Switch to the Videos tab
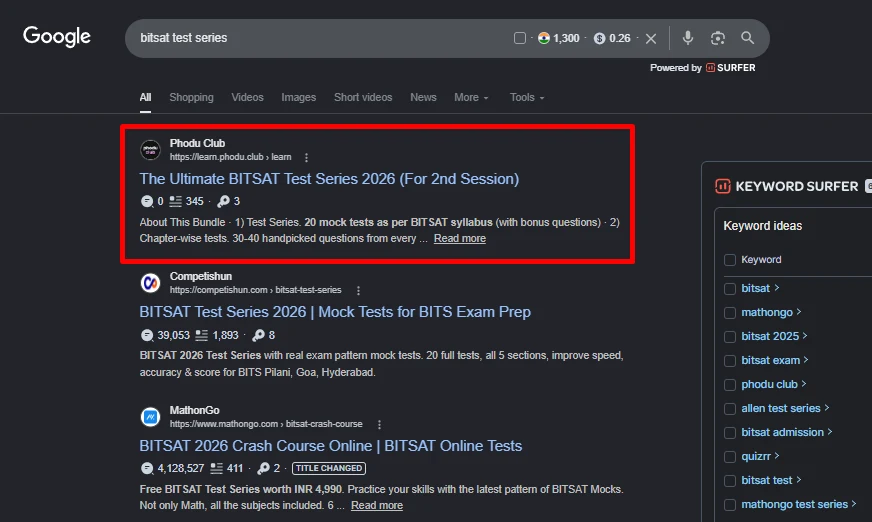 (x=247, y=97)
